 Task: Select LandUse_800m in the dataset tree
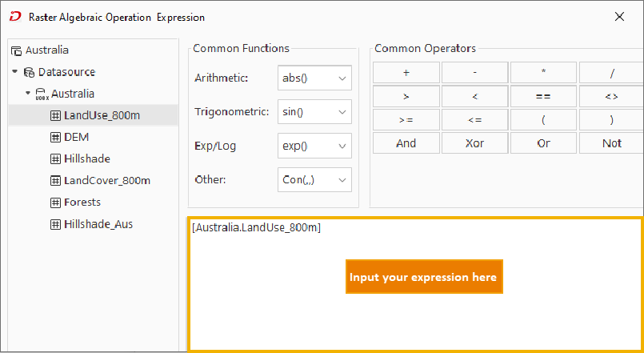102,115
